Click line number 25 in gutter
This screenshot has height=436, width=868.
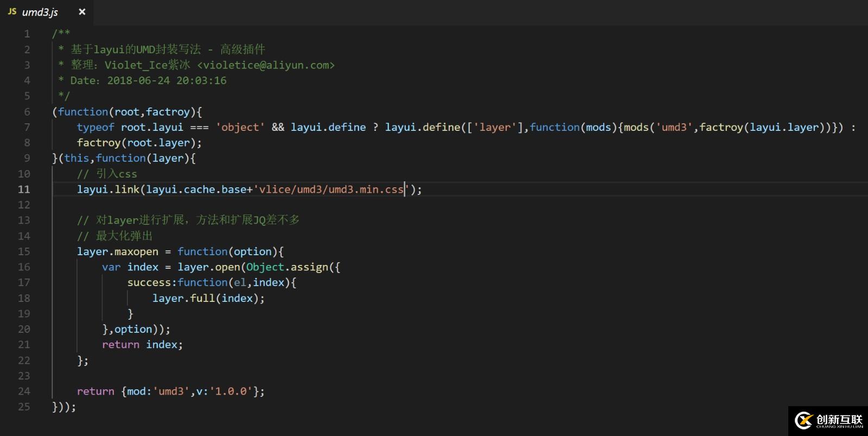[24, 407]
